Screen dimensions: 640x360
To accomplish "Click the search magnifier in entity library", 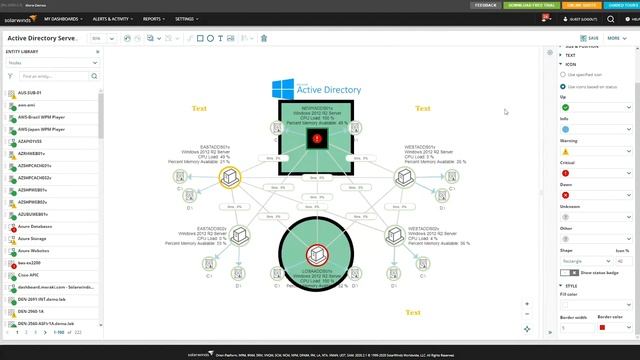I will [94, 76].
